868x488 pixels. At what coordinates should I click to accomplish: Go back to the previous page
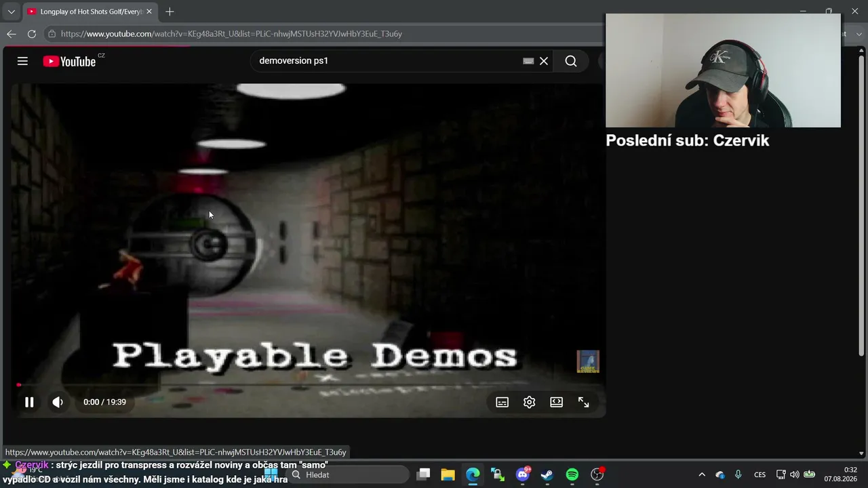point(12,33)
